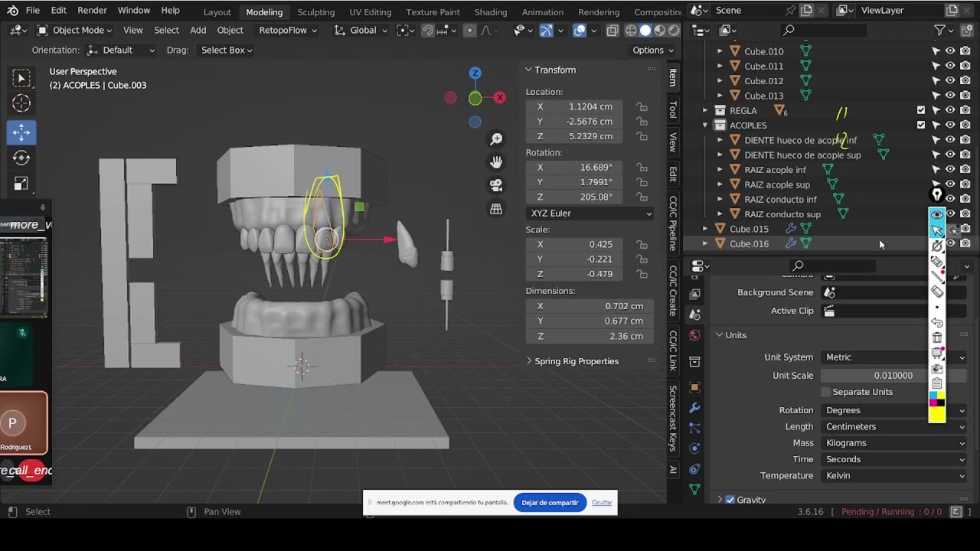Click the hand pan view icon
980x551 pixels.
pos(496,162)
